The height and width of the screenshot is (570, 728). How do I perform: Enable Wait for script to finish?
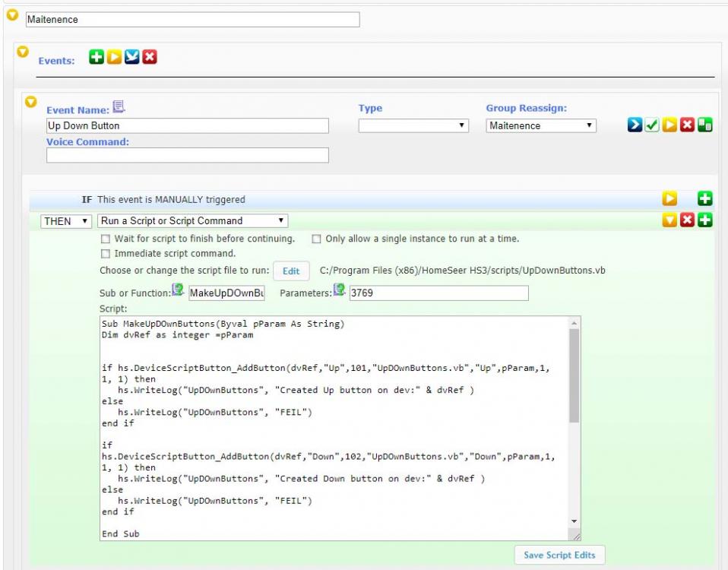pos(106,239)
